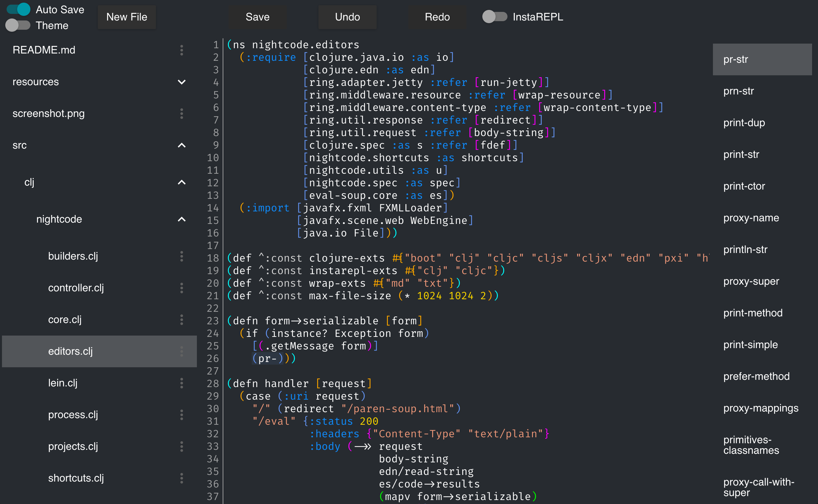Select print-method completion suggestion
The image size is (818, 504).
753,313
